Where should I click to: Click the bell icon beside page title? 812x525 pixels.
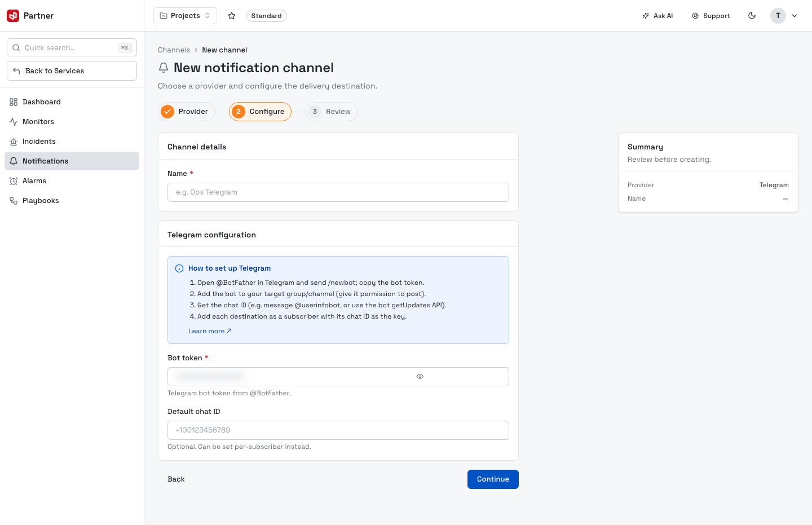(x=164, y=68)
